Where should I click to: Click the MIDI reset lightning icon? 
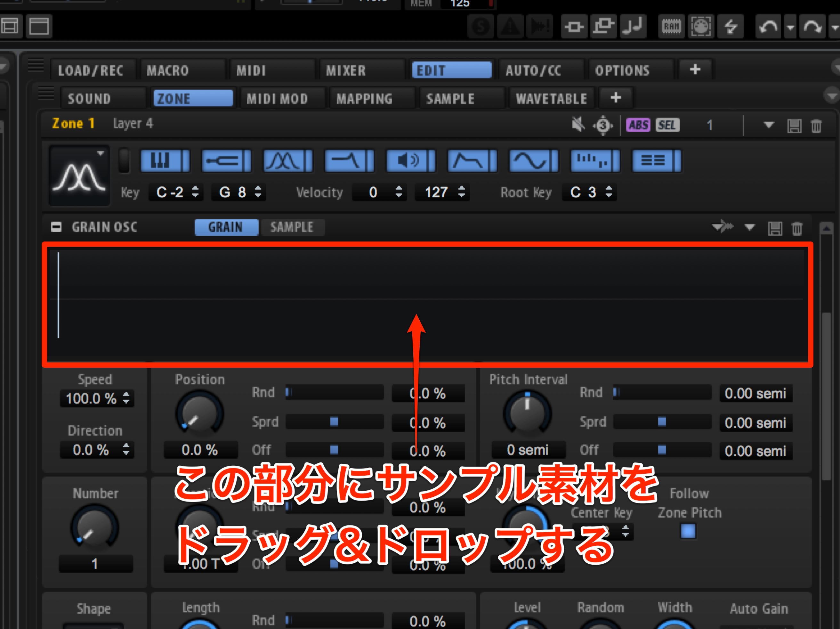(731, 27)
